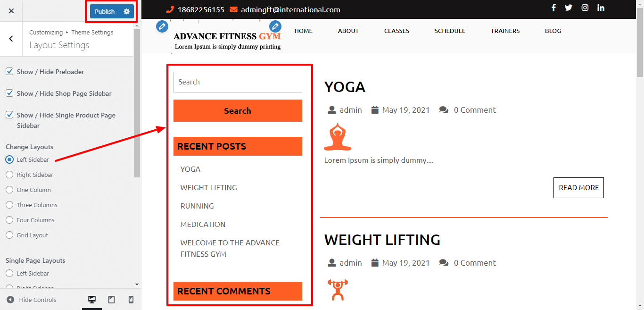The height and width of the screenshot is (310, 644).
Task: Open the CLASSES menu item
Action: pyautogui.click(x=396, y=31)
